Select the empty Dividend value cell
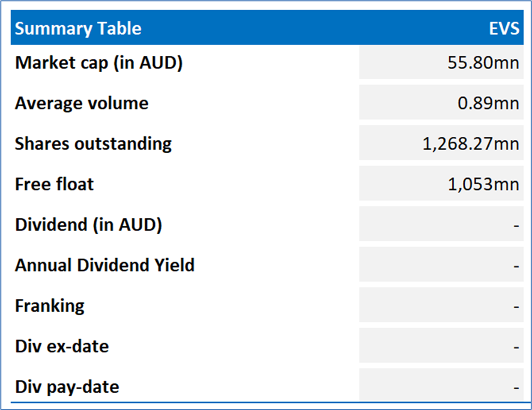532x410 pixels. [441, 224]
